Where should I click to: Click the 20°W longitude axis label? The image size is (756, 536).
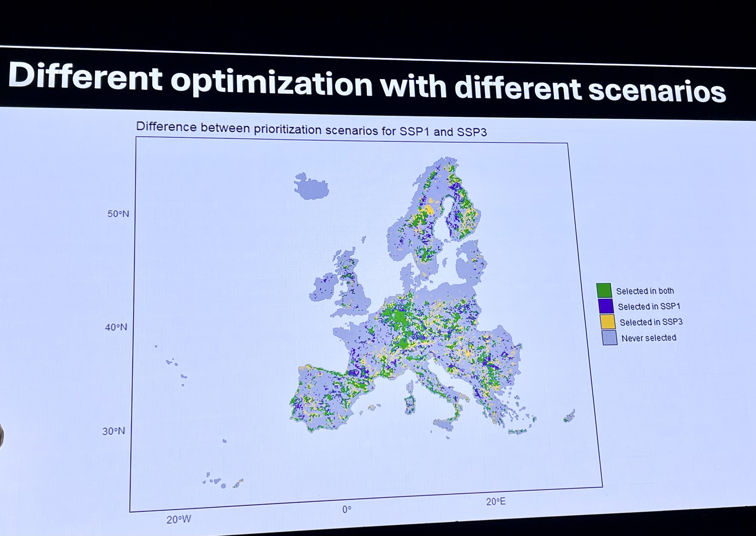coord(178,519)
